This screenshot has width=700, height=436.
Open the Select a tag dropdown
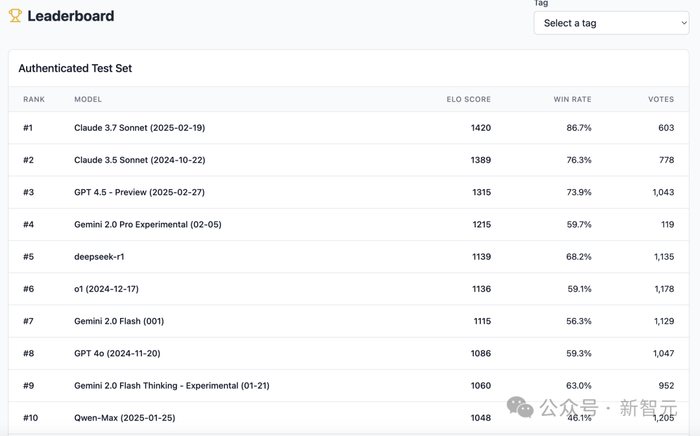[x=611, y=23]
